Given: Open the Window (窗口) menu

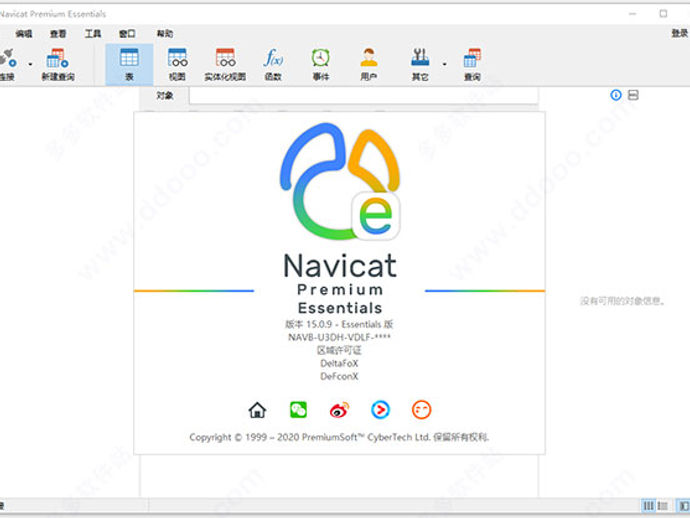Looking at the screenshot, I should coord(127,33).
